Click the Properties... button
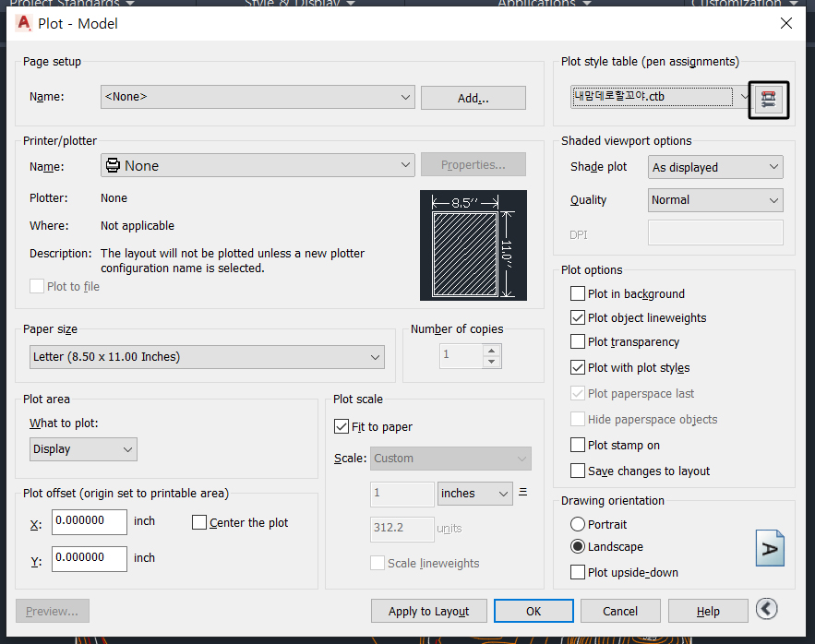This screenshot has width=815, height=644. [x=473, y=165]
